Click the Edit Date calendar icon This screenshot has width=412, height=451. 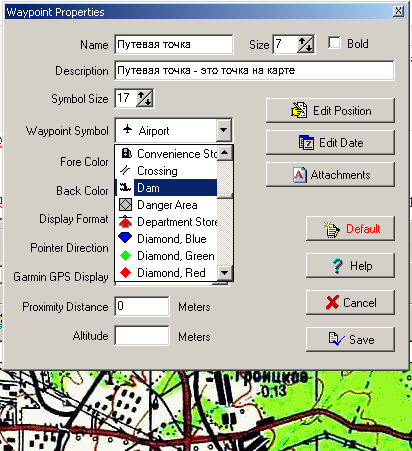click(306, 143)
